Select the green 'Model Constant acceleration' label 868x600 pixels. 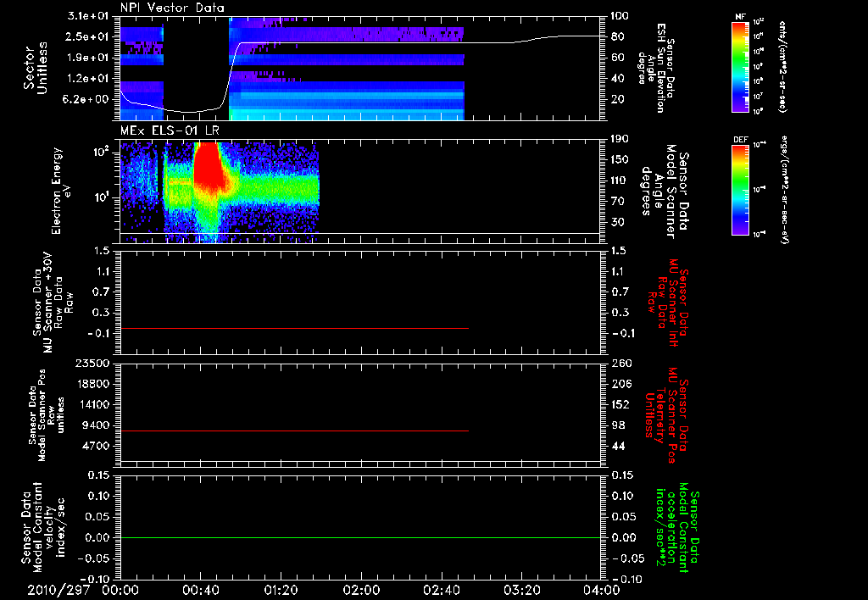pos(677,527)
